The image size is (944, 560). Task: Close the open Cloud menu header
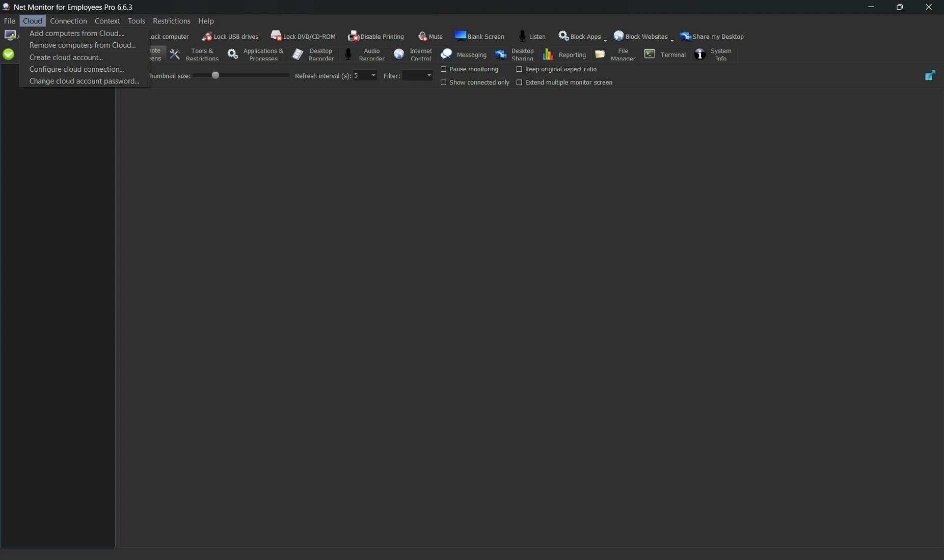pos(32,21)
